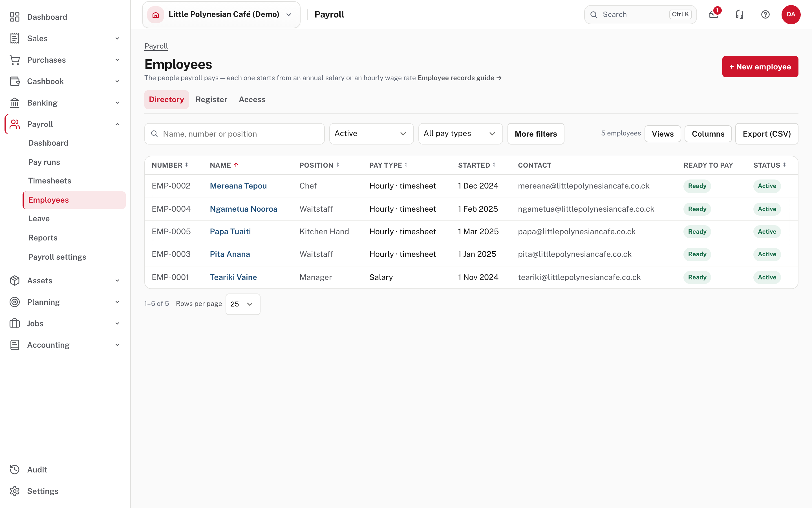Click the Purchases cart icon
This screenshot has width=812, height=508.
(14, 60)
